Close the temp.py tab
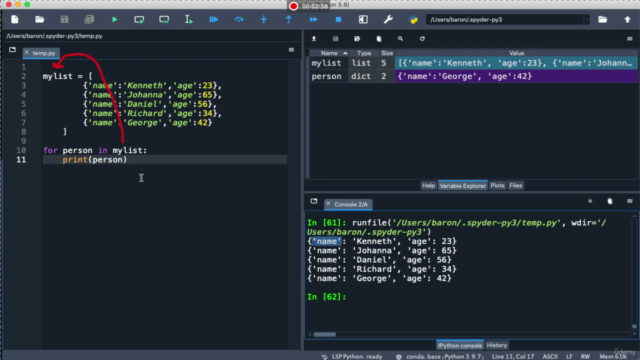 [27, 53]
